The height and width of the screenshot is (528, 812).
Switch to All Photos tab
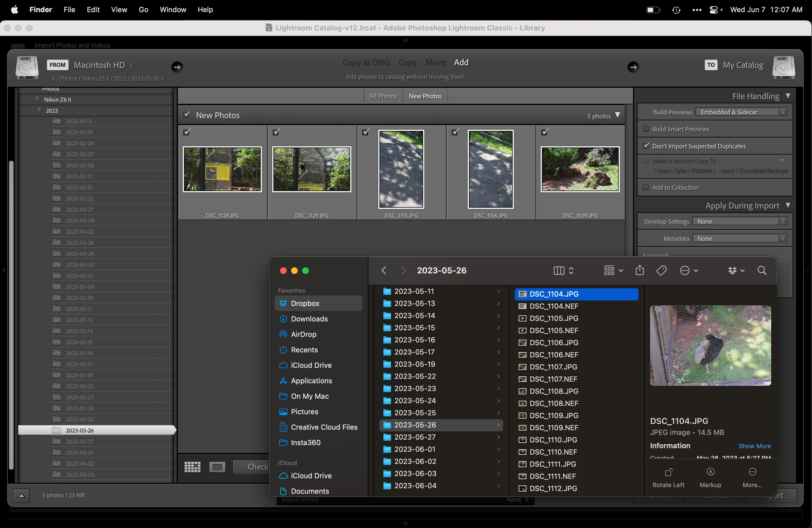coord(383,96)
